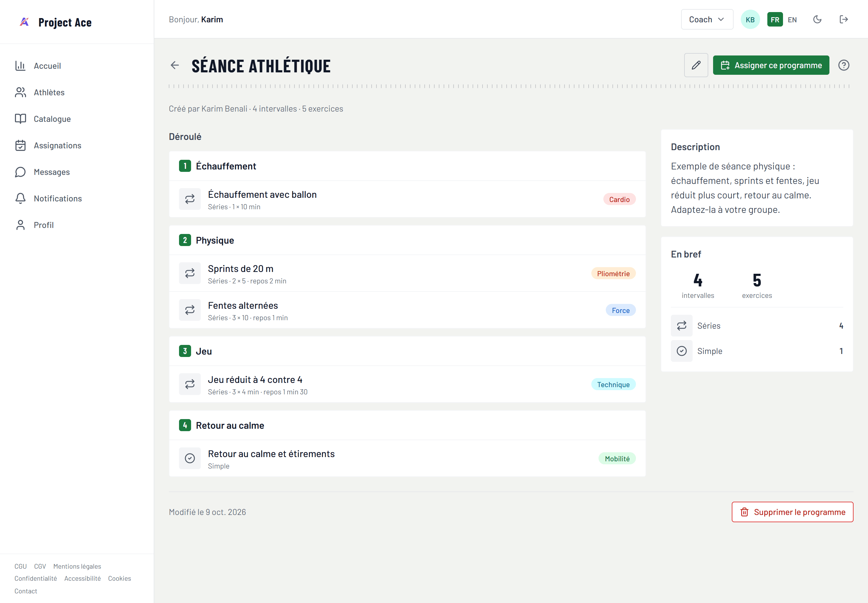Click the series icon for Sprints de 20 m
This screenshot has height=603, width=868.
[x=190, y=273]
